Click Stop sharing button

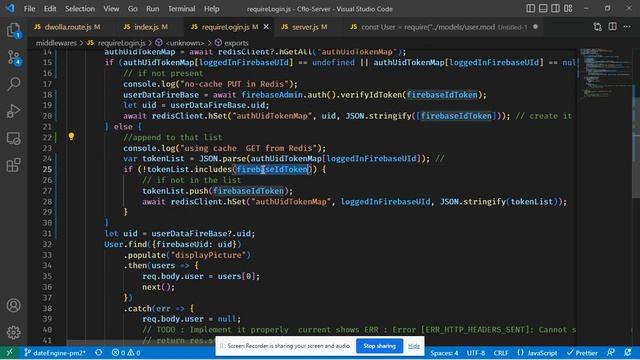379,346
